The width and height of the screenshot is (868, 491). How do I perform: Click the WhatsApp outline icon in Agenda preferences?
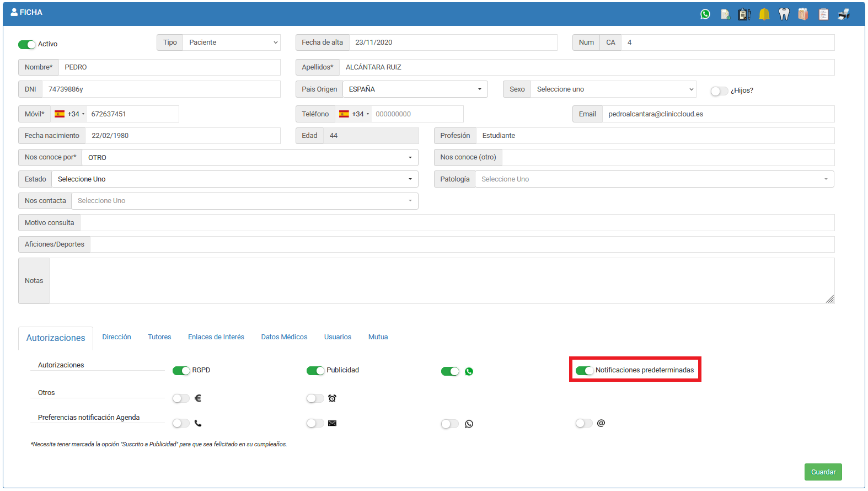click(469, 424)
